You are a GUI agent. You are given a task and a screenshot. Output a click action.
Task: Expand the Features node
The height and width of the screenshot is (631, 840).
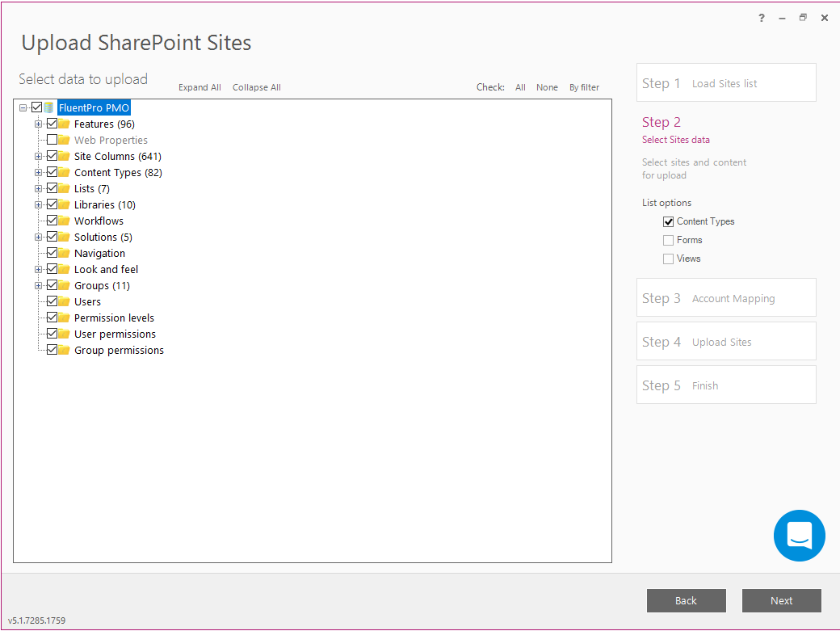click(x=39, y=124)
